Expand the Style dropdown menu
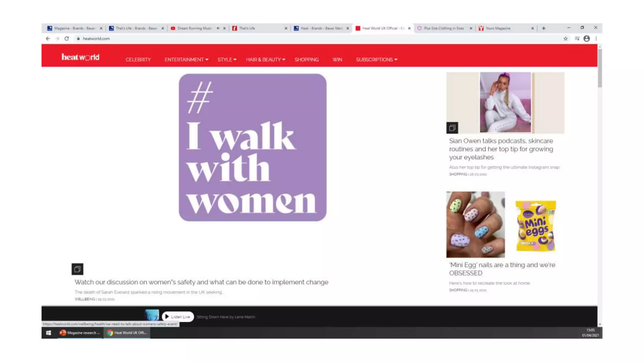This screenshot has height=362, width=644. pyautogui.click(x=227, y=59)
